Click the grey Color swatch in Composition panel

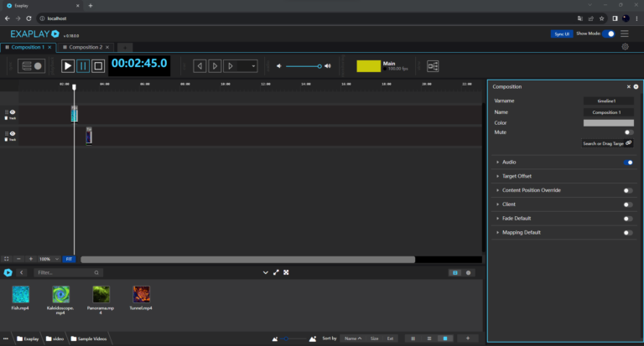point(608,122)
